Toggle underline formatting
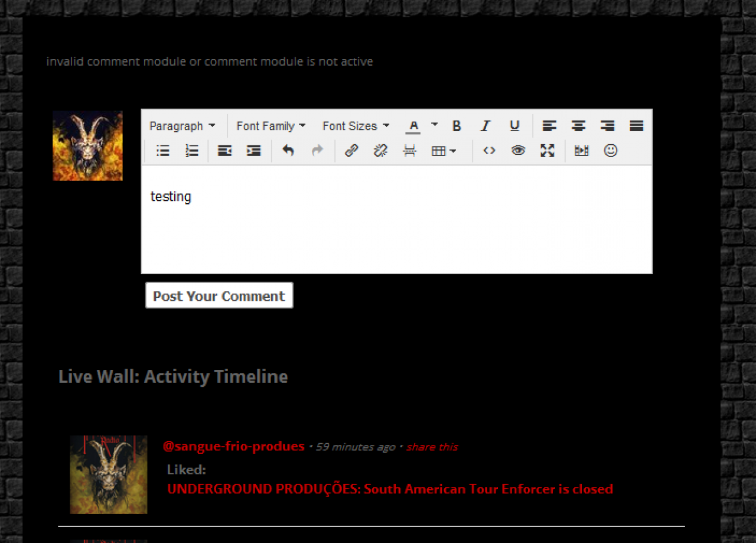 (514, 126)
